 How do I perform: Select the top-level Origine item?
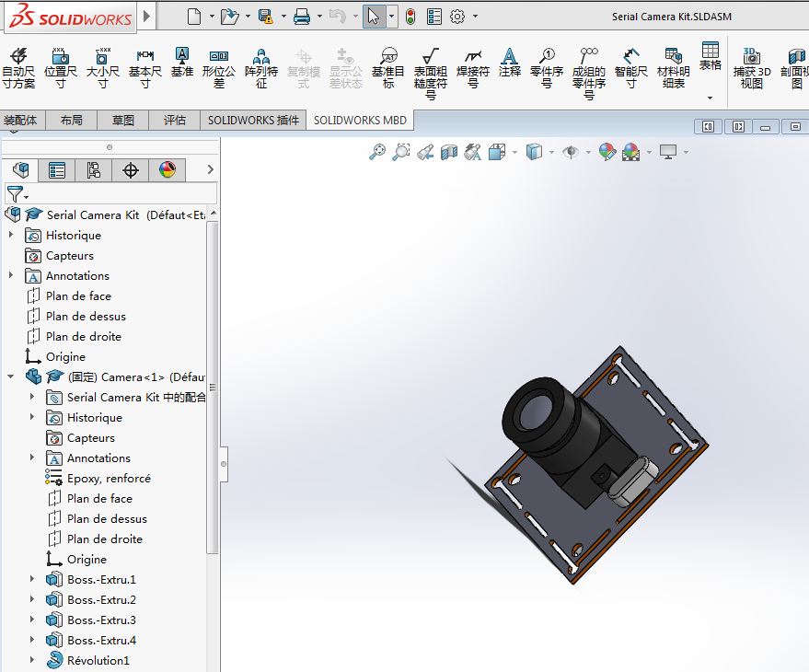tap(65, 356)
